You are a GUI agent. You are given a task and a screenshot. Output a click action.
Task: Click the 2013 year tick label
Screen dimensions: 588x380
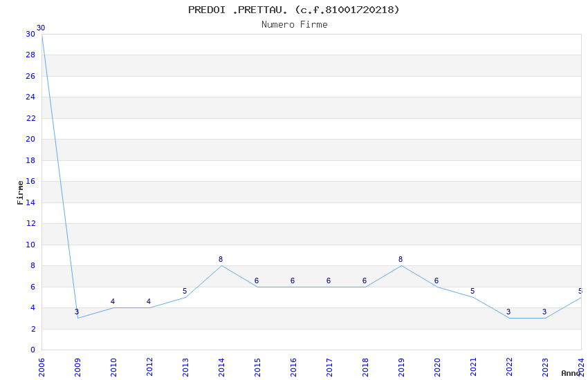(x=185, y=368)
